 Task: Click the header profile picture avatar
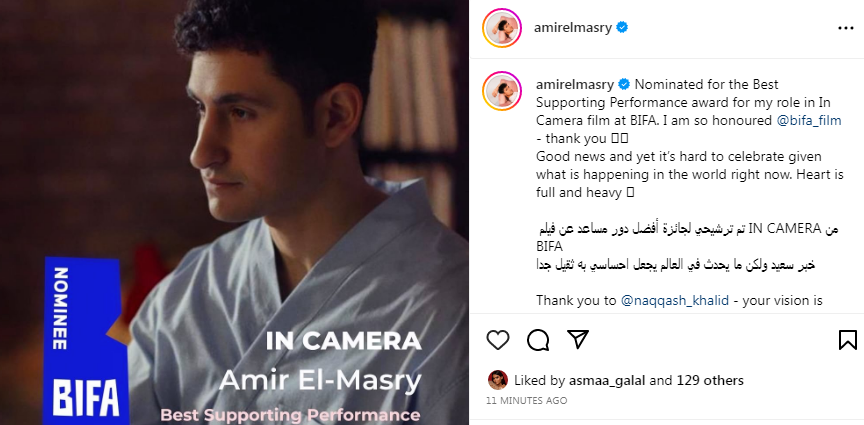(501, 28)
